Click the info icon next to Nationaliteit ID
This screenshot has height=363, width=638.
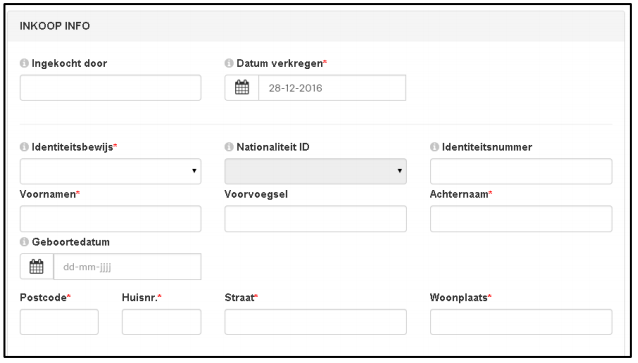click(x=229, y=147)
